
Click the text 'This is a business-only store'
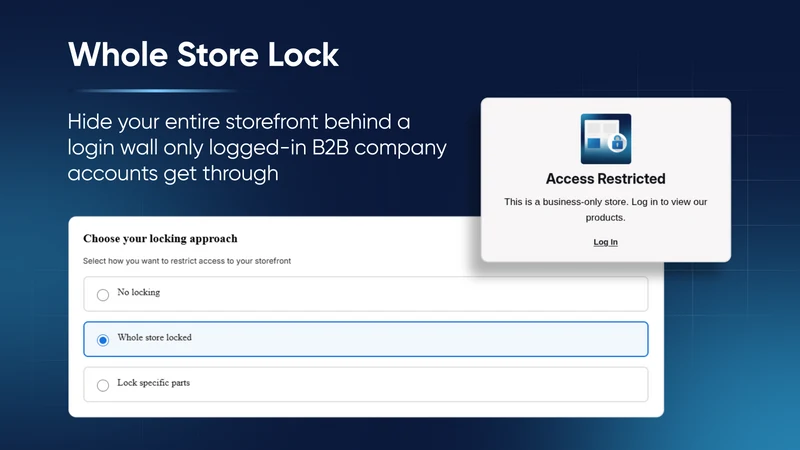click(606, 209)
